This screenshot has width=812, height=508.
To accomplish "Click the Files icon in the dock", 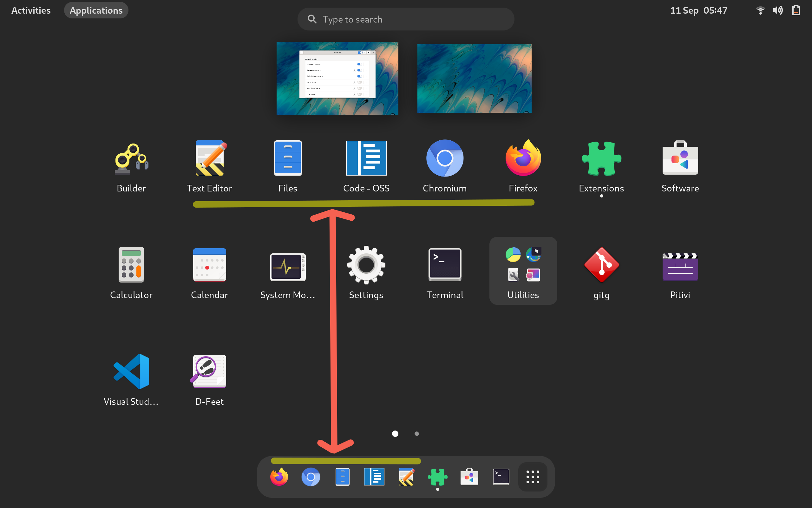I will tap(343, 477).
